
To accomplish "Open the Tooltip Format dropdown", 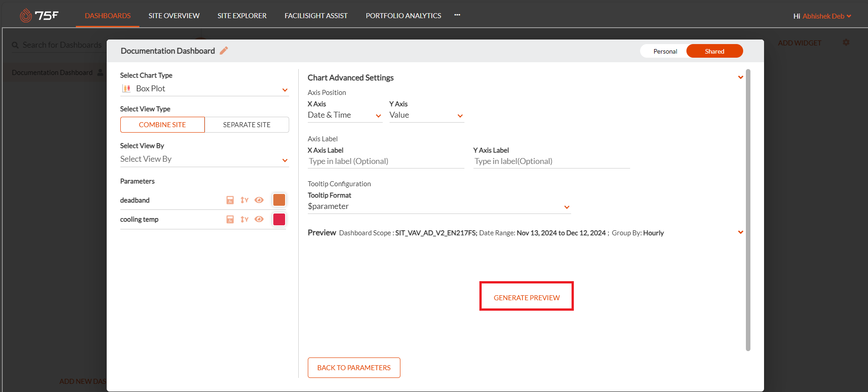I will point(439,207).
